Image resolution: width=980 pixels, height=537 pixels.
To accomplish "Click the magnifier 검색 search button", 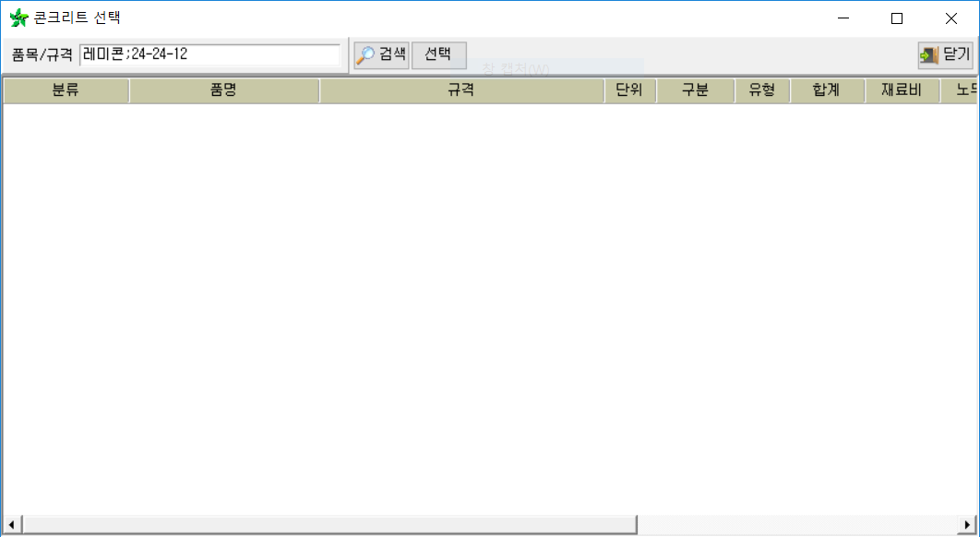I will click(x=381, y=54).
